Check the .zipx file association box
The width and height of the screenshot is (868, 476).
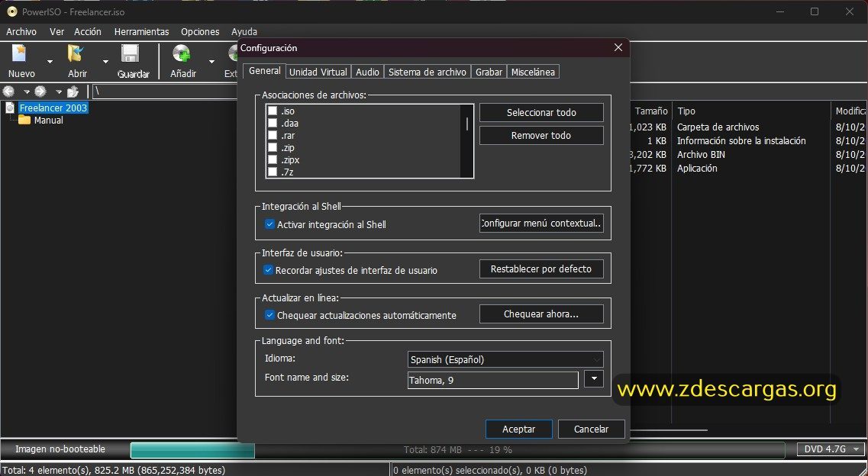273,159
